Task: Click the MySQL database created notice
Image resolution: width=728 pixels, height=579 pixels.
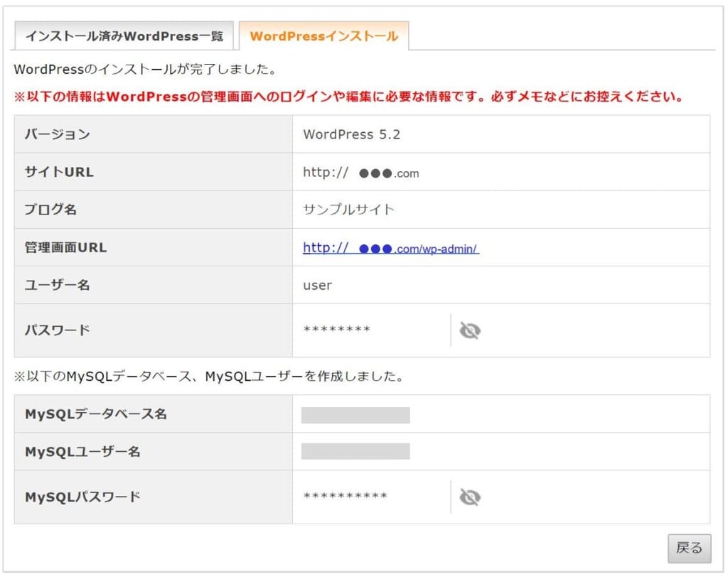Action: click(x=209, y=377)
